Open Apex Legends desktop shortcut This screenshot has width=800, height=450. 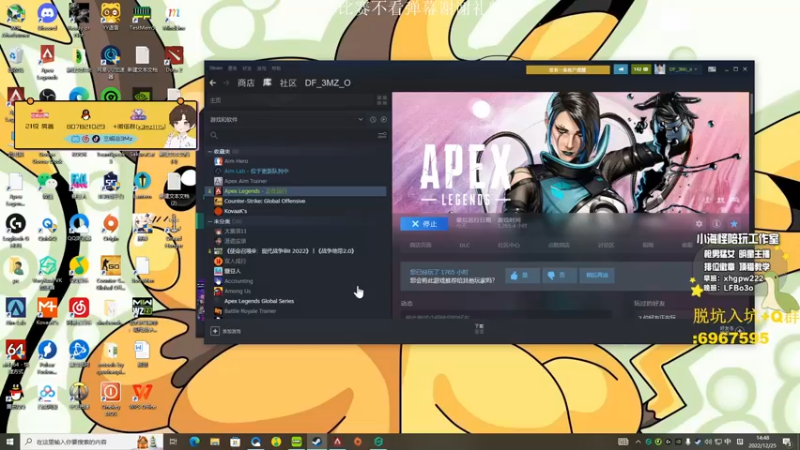pyautogui.click(x=47, y=62)
